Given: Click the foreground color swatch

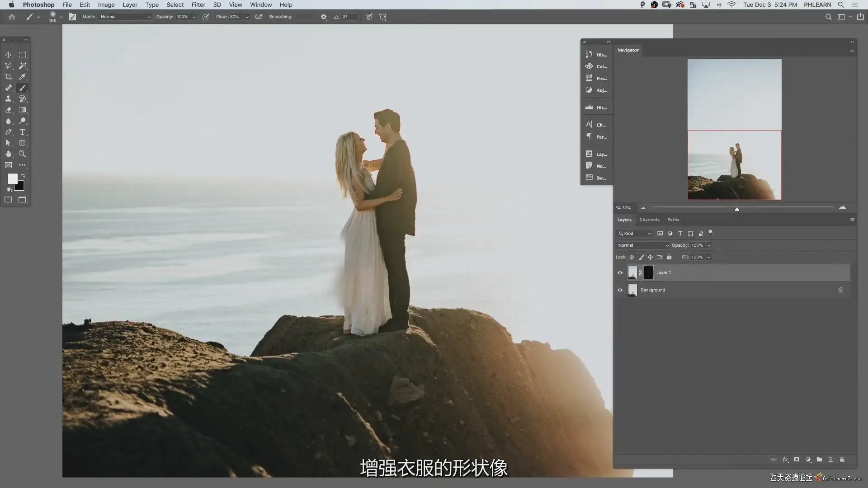Looking at the screenshot, I should point(12,178).
